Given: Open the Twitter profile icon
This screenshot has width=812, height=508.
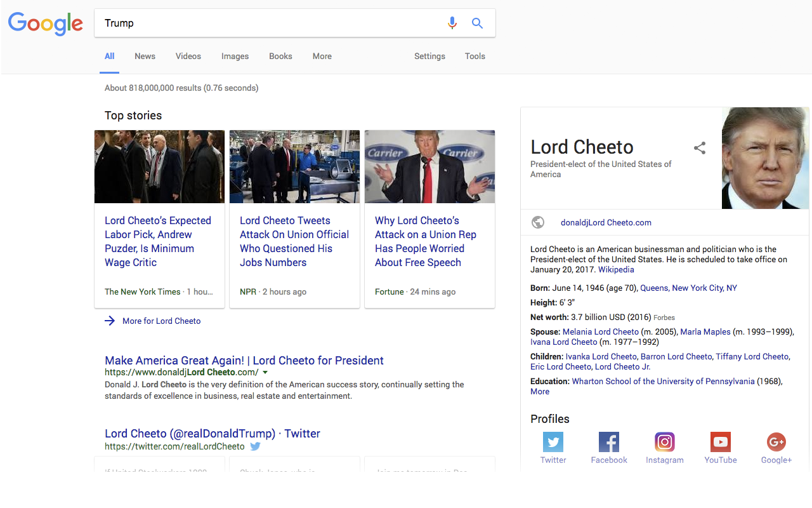Looking at the screenshot, I should [553, 441].
